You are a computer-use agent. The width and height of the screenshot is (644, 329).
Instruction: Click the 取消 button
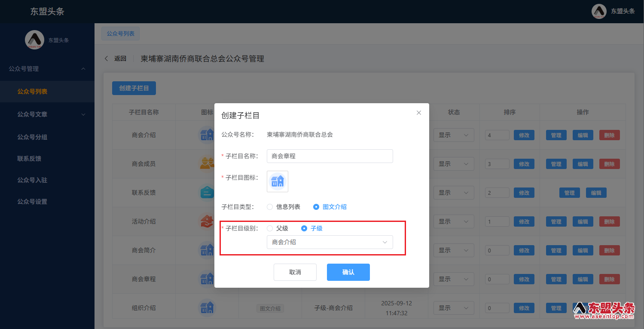point(295,272)
